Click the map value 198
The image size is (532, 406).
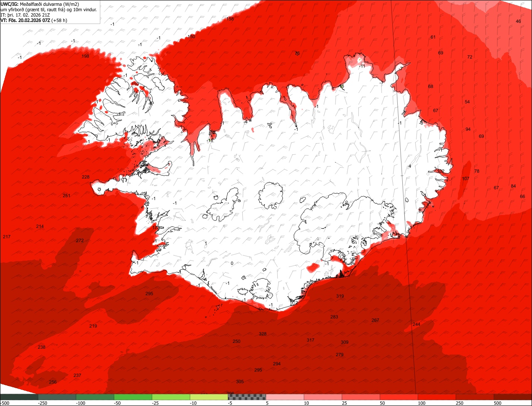[x=85, y=56]
